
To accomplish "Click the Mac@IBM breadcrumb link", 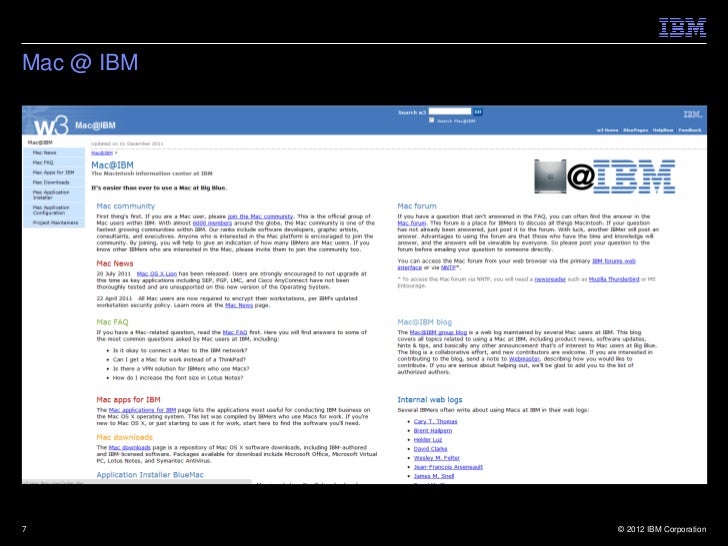I will [x=102, y=153].
